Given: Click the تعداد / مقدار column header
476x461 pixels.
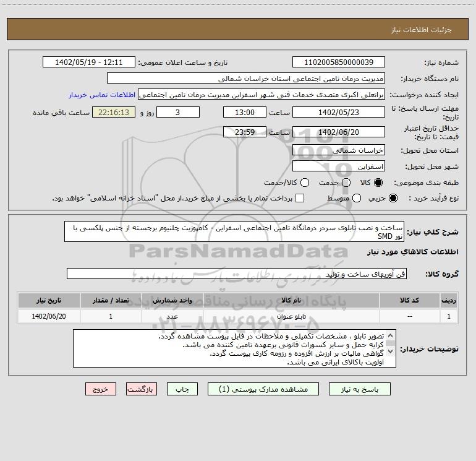Looking at the screenshot, I should tap(111, 300).
